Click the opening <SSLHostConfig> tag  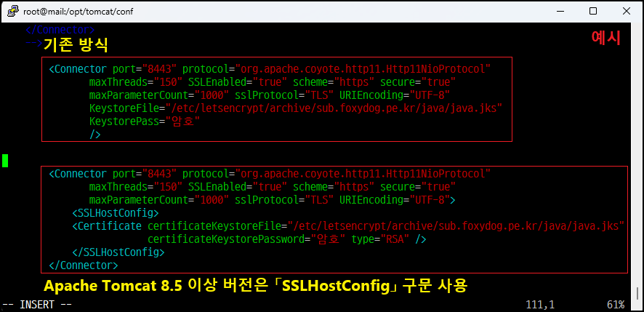(116, 213)
